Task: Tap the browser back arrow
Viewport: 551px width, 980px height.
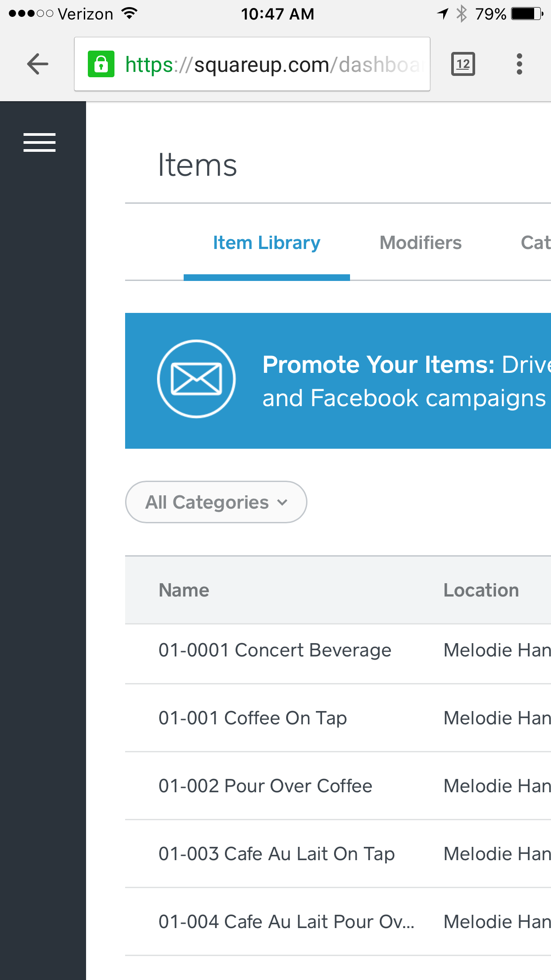Action: pyautogui.click(x=38, y=64)
